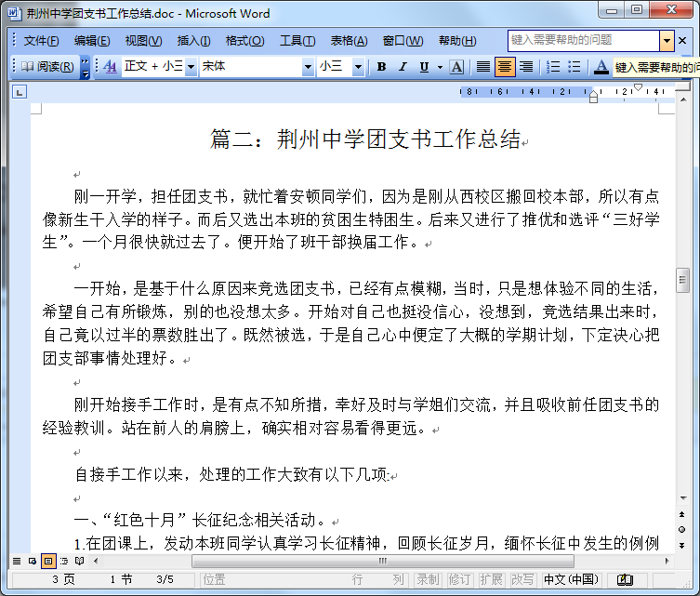Viewport: 700px width, 596px height.
Task: Toggle bold formatting
Action: coord(381,67)
